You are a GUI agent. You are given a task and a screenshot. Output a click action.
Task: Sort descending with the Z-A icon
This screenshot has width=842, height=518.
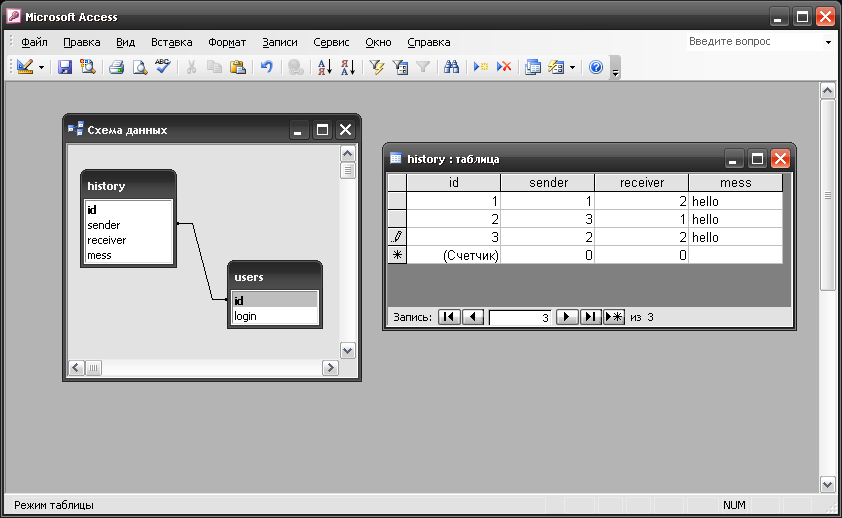tap(347, 67)
